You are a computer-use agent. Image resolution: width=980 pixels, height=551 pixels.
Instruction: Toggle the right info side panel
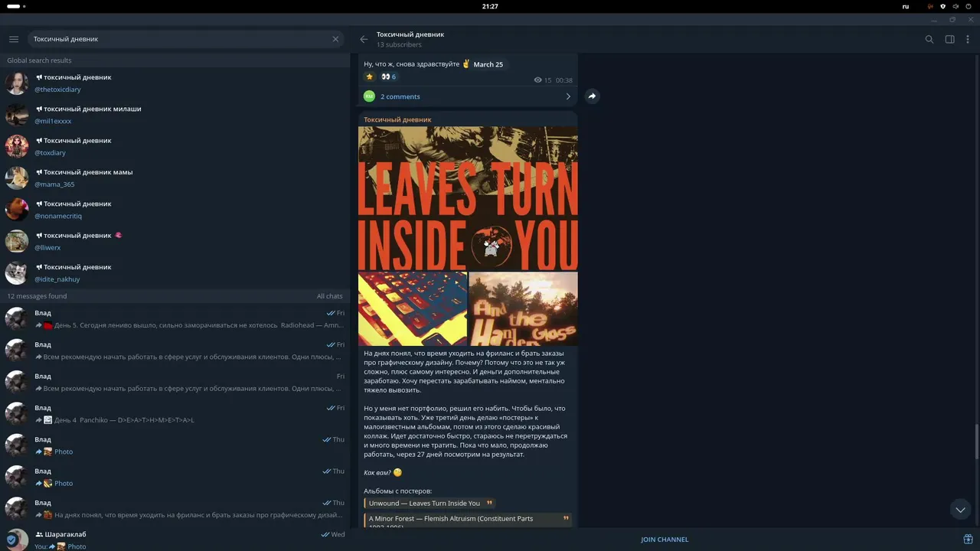click(x=949, y=39)
